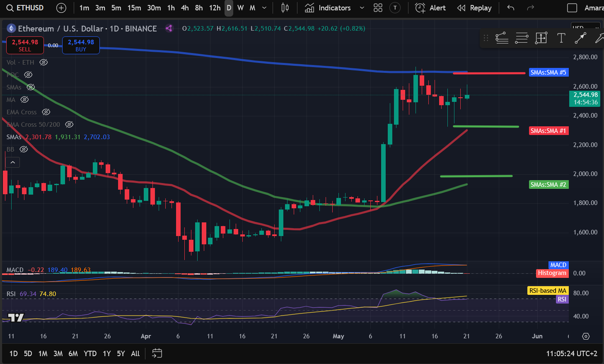604x364 pixels.
Task: Select the horizontal lines drawing tool
Action: [522, 38]
